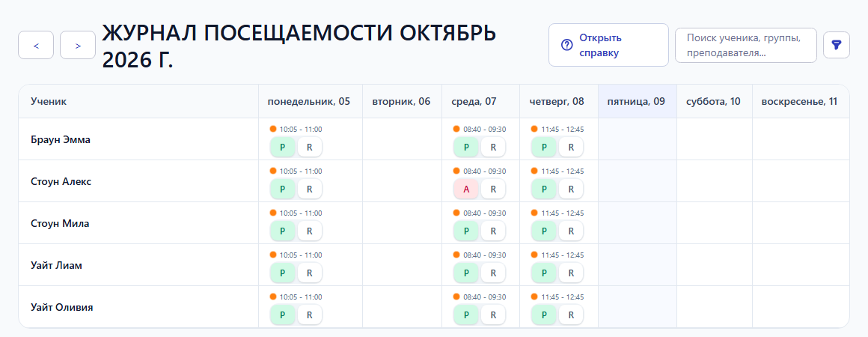The image size is (868, 337).
Task: Toggle R for Уайт Оливия on Monday
Action: point(310,315)
